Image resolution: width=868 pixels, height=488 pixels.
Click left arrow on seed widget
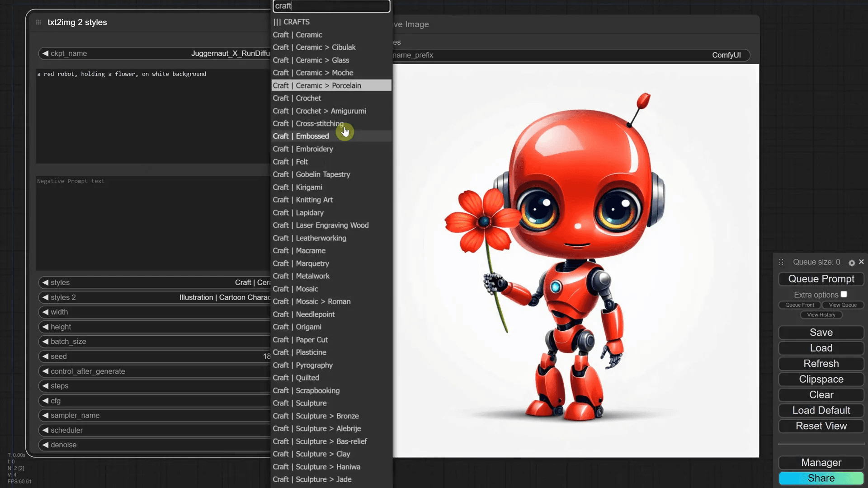45,356
